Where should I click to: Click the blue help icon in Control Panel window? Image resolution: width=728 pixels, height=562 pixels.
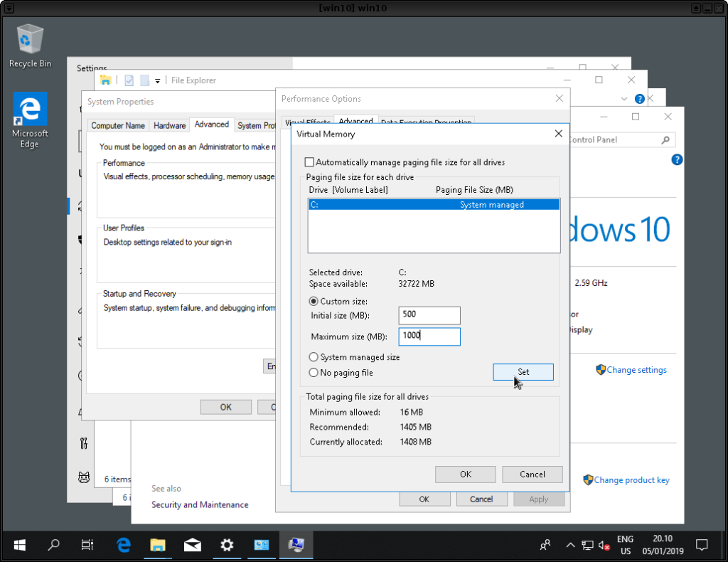click(x=677, y=160)
